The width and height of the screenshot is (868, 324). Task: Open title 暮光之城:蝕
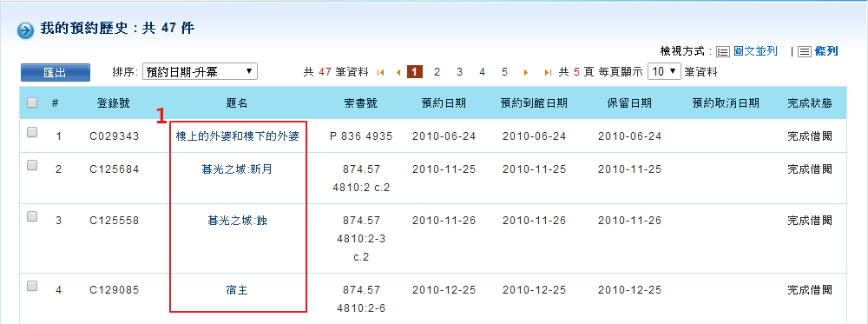coord(238,221)
